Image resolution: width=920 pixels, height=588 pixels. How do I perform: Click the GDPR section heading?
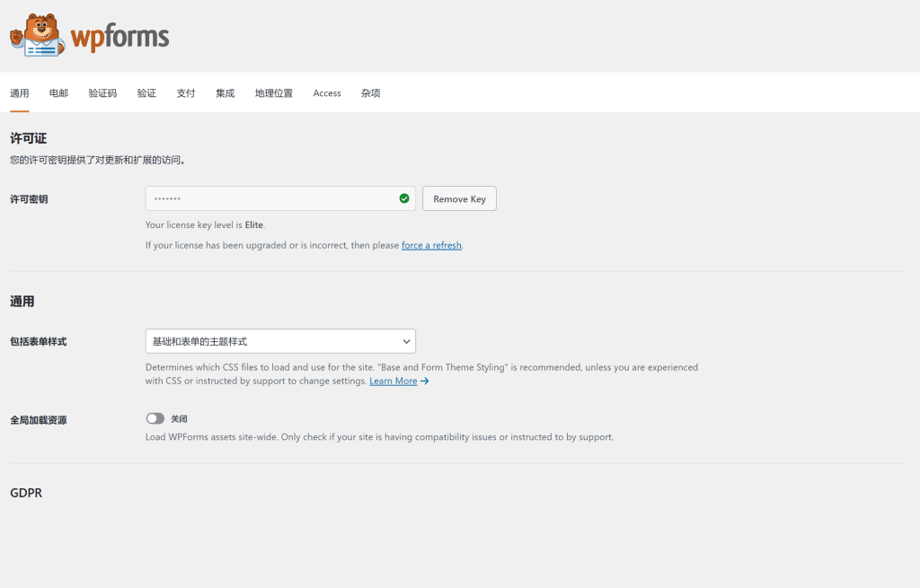click(27, 492)
